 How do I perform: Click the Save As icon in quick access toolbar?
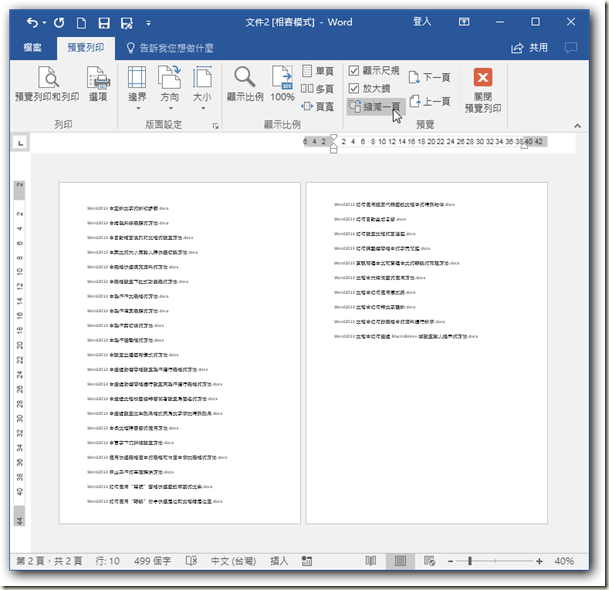tap(127, 23)
